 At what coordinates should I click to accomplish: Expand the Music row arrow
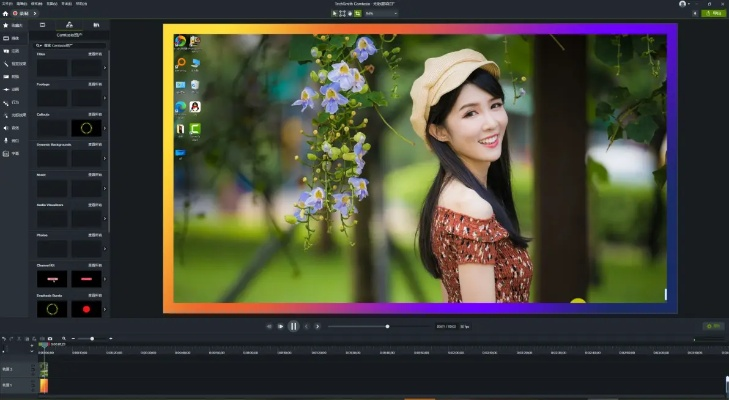105,189
